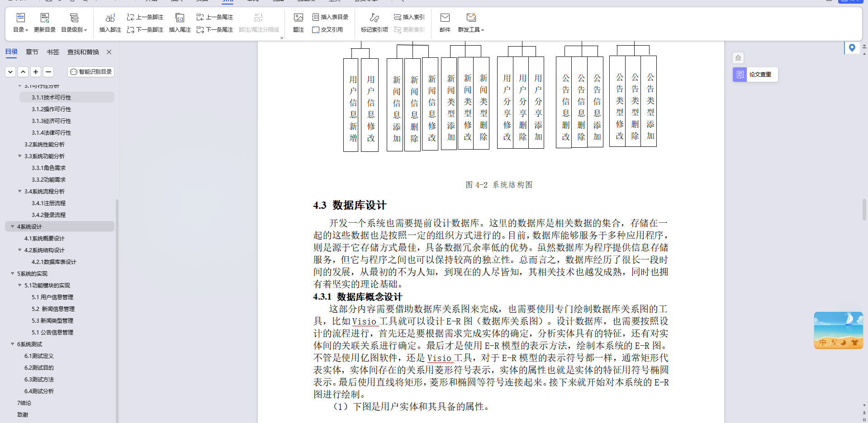Collapse the 5系统的实现 node

[x=12, y=273]
